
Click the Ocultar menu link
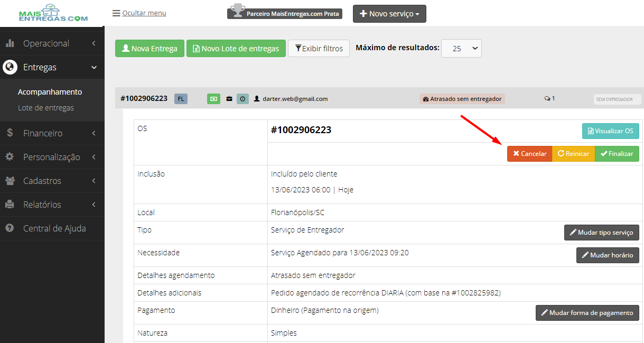(144, 13)
